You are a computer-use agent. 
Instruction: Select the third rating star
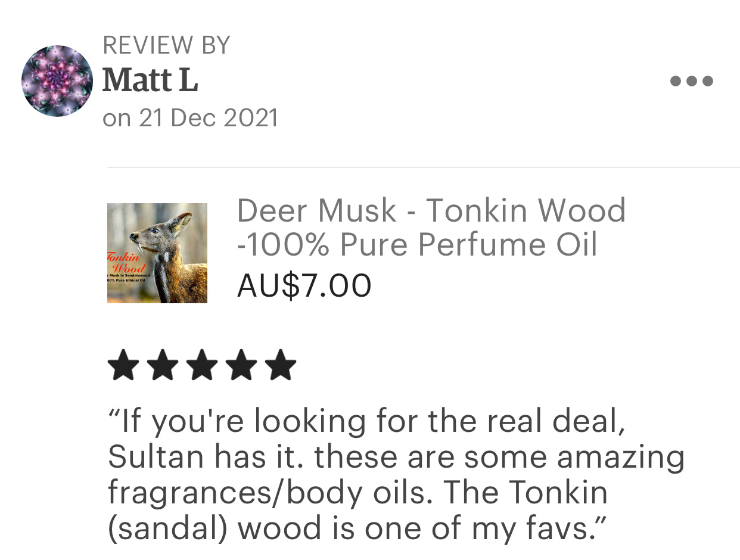pos(202,365)
